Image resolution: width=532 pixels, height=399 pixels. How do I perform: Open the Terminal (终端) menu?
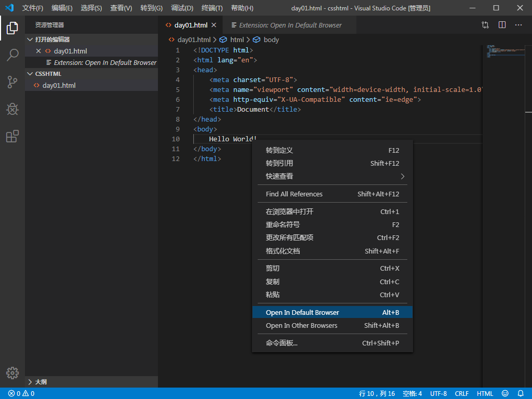pyautogui.click(x=212, y=8)
